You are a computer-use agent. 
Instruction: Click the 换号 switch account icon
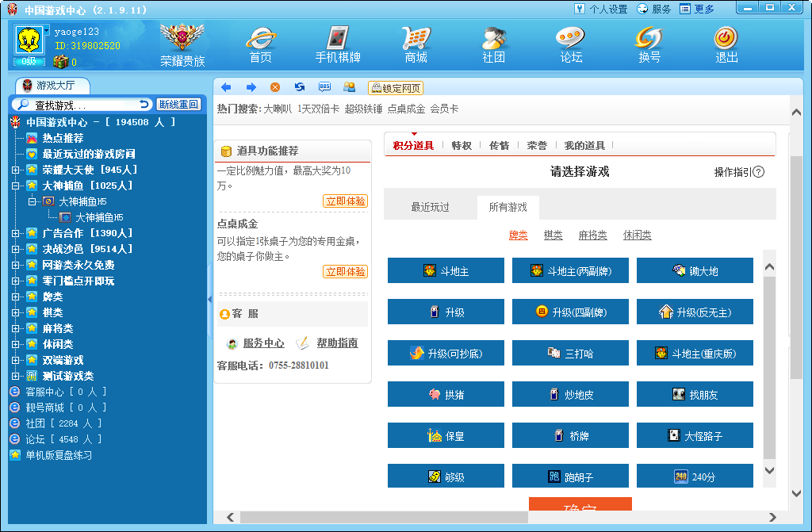point(649,44)
